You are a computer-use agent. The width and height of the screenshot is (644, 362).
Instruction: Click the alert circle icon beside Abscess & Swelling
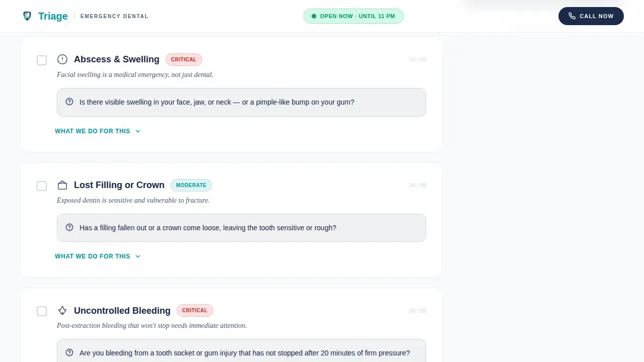coord(62,59)
